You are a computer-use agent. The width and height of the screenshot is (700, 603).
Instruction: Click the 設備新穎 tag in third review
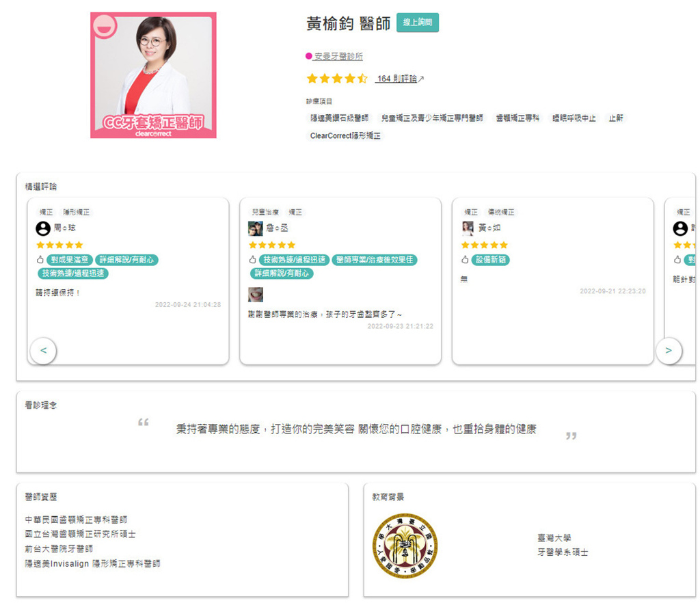click(x=491, y=260)
